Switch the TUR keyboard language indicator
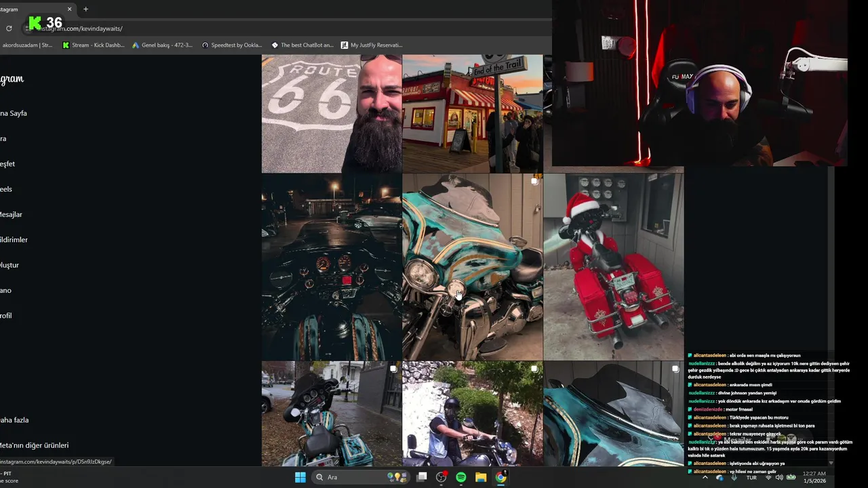868x488 pixels. tap(751, 477)
